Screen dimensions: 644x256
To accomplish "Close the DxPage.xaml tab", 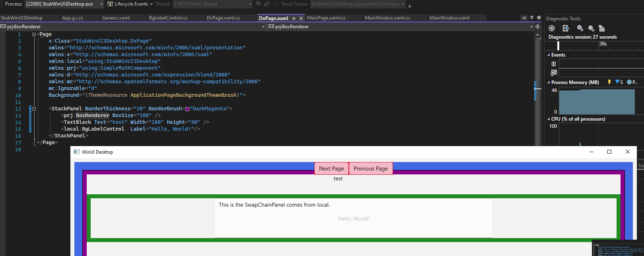I will (301, 18).
